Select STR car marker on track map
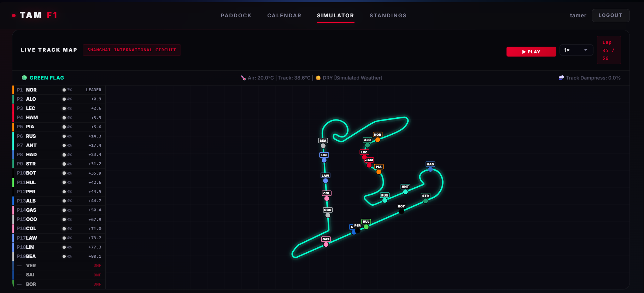The width and height of the screenshot is (644, 293). tap(426, 201)
